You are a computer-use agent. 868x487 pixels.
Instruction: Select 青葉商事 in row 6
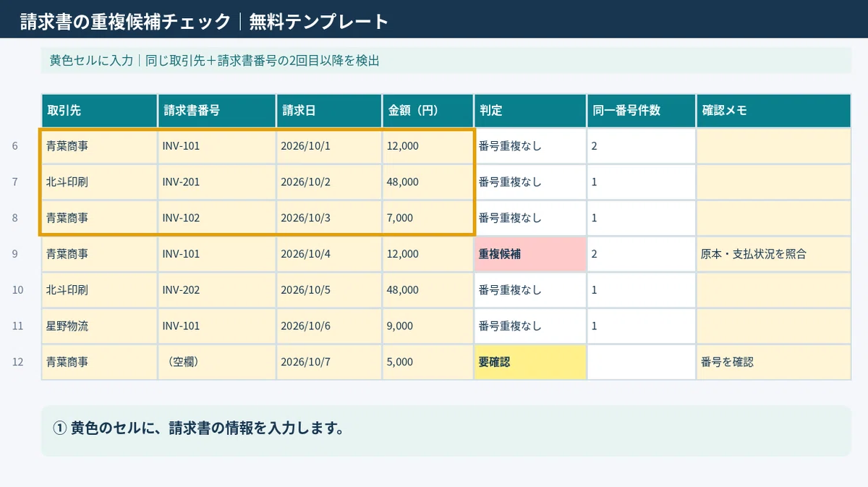coord(99,146)
